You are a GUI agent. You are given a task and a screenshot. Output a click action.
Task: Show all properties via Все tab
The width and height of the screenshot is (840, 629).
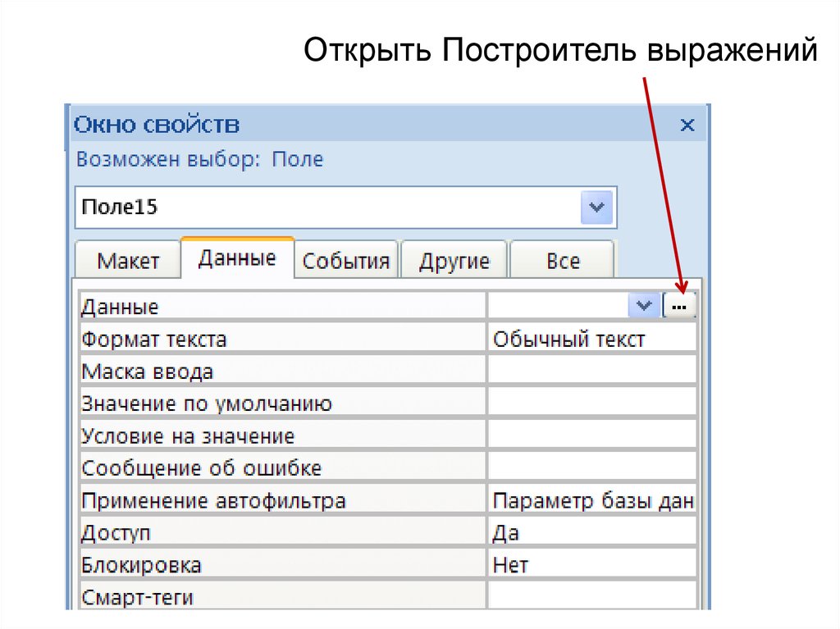coord(562,261)
